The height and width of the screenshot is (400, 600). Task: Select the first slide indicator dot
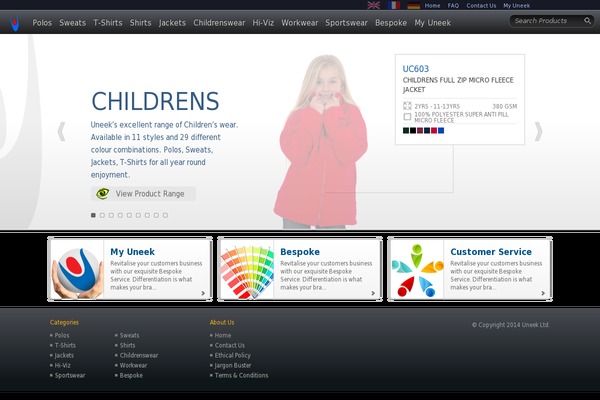pyautogui.click(x=93, y=215)
